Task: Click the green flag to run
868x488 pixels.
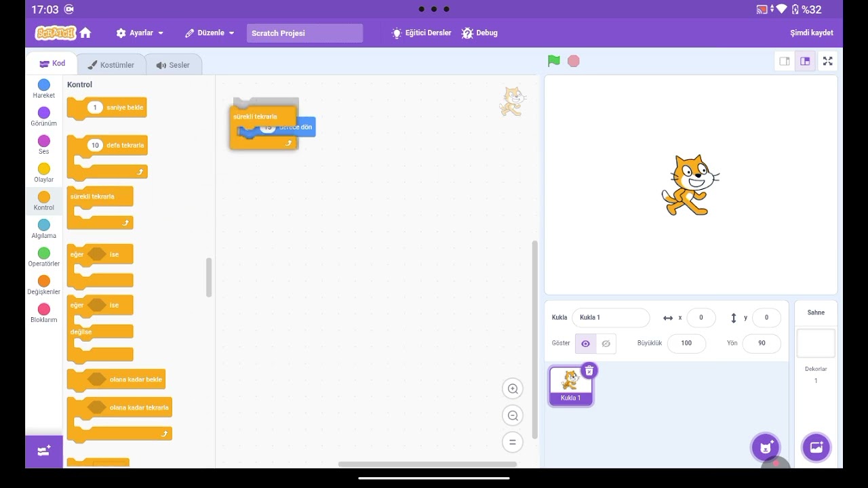Action: tap(554, 61)
